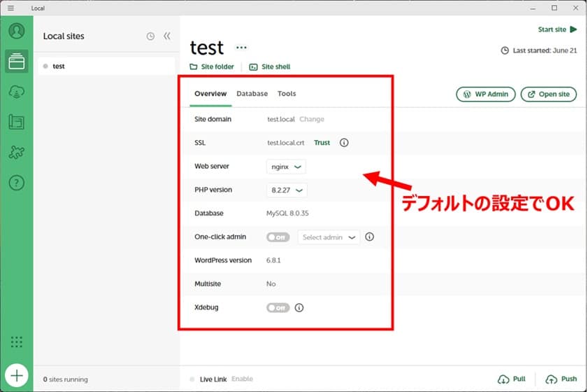Open the Site folder
Viewport: 588px width, 392px height.
click(212, 66)
